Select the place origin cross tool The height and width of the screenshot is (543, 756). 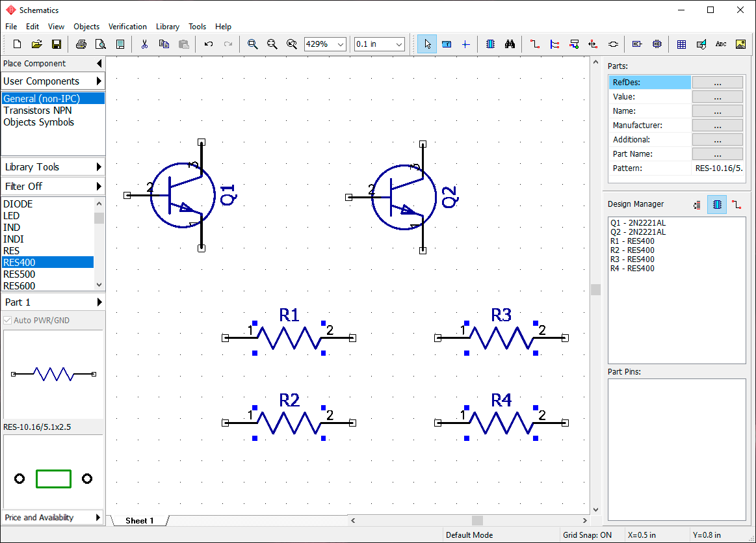465,44
